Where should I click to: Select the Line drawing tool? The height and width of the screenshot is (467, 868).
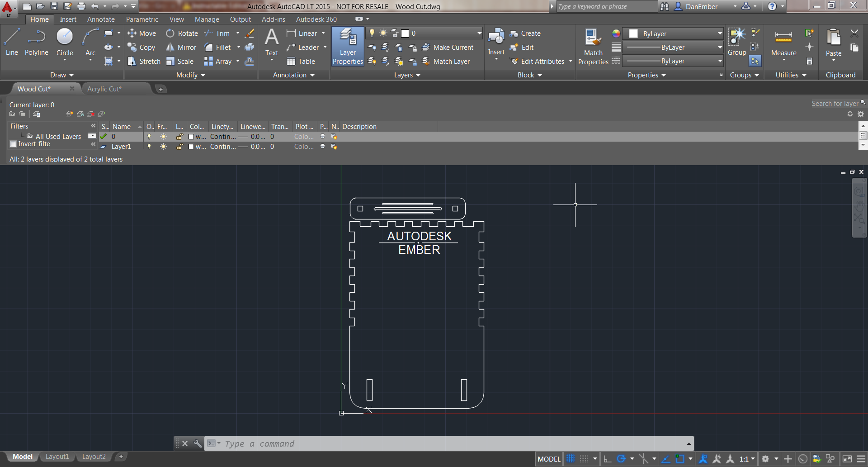pyautogui.click(x=12, y=42)
